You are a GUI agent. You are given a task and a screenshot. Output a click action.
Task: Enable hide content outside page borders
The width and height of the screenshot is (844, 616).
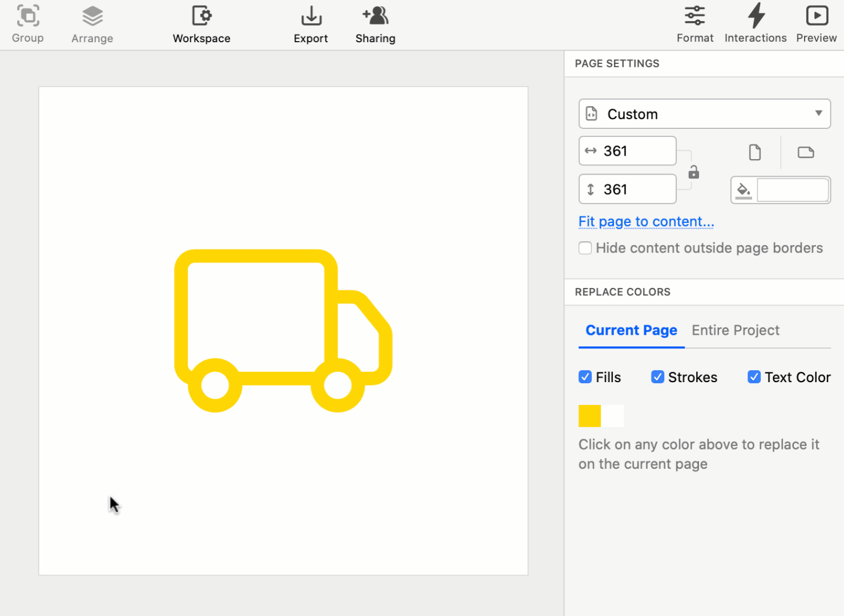pyautogui.click(x=585, y=248)
